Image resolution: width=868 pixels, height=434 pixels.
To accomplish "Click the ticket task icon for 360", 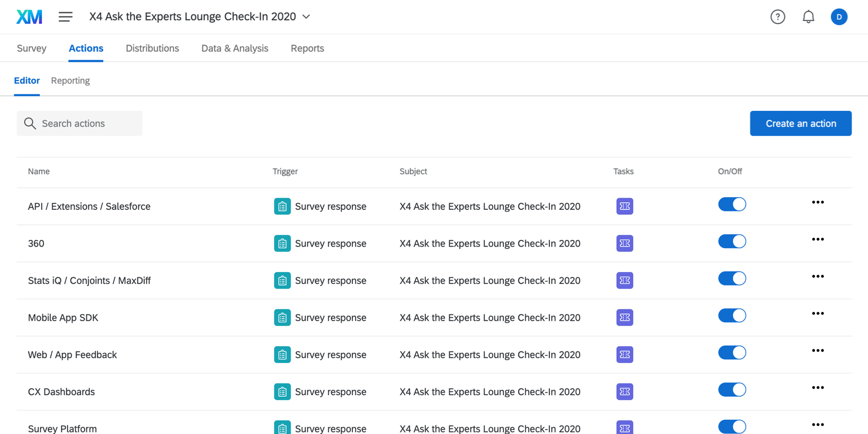I will 624,244.
